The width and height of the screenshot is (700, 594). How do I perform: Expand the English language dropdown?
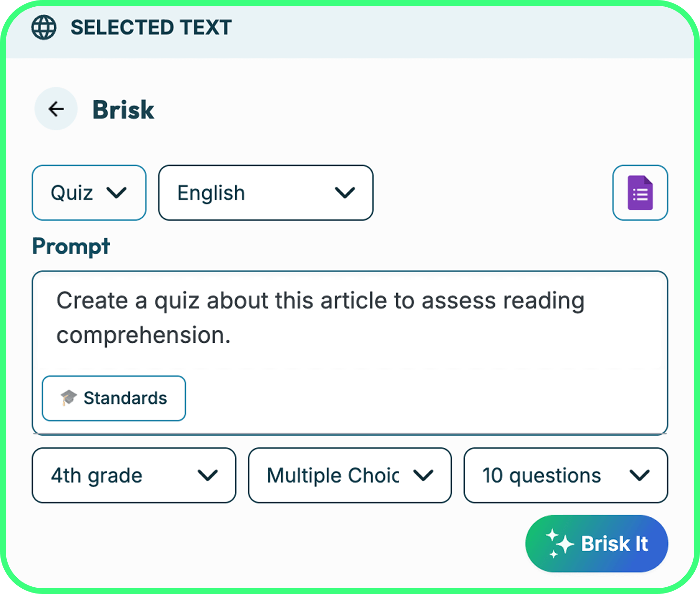pos(265,193)
